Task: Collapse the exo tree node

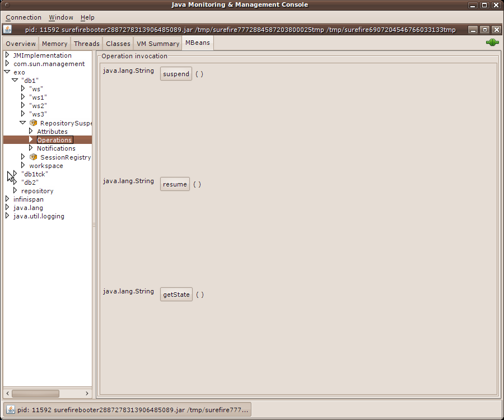Action: (x=7, y=72)
